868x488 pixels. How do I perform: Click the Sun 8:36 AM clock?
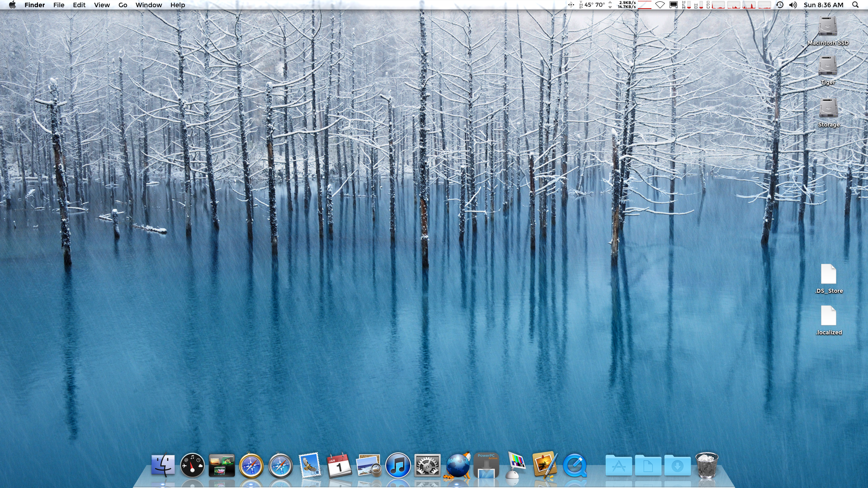[824, 5]
